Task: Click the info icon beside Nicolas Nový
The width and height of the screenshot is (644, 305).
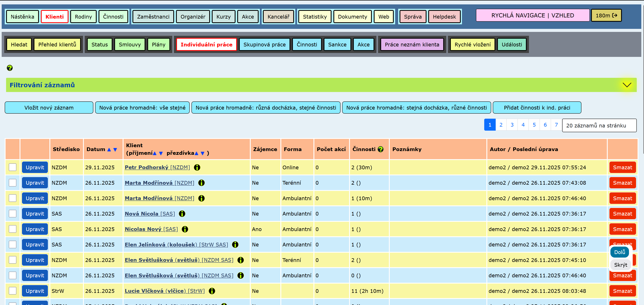Action: coord(185,229)
